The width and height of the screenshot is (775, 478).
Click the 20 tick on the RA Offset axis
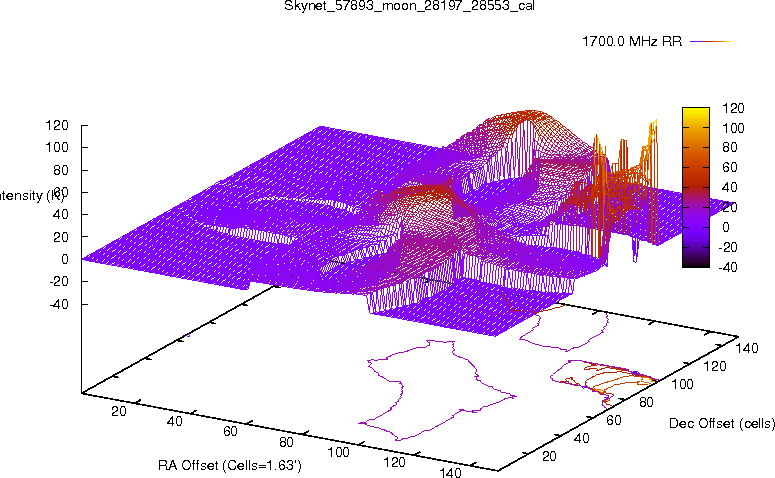click(x=119, y=411)
